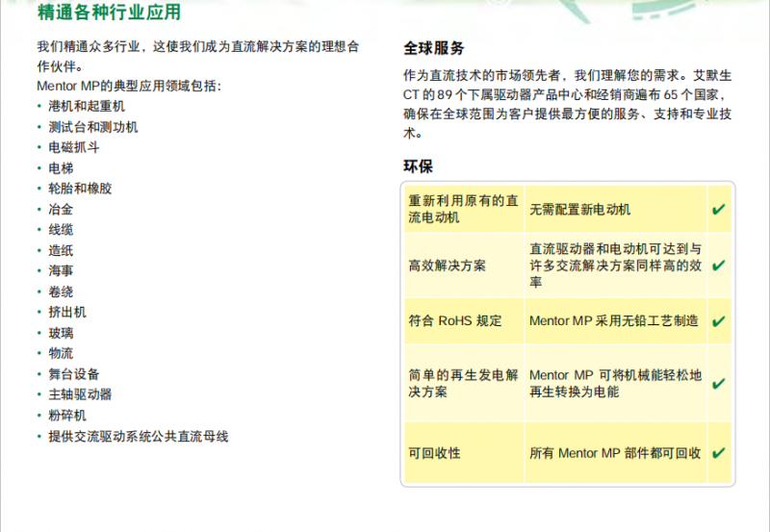This screenshot has height=532, width=770.
Task: Click the list item 粉碎机
Action: 67,416
